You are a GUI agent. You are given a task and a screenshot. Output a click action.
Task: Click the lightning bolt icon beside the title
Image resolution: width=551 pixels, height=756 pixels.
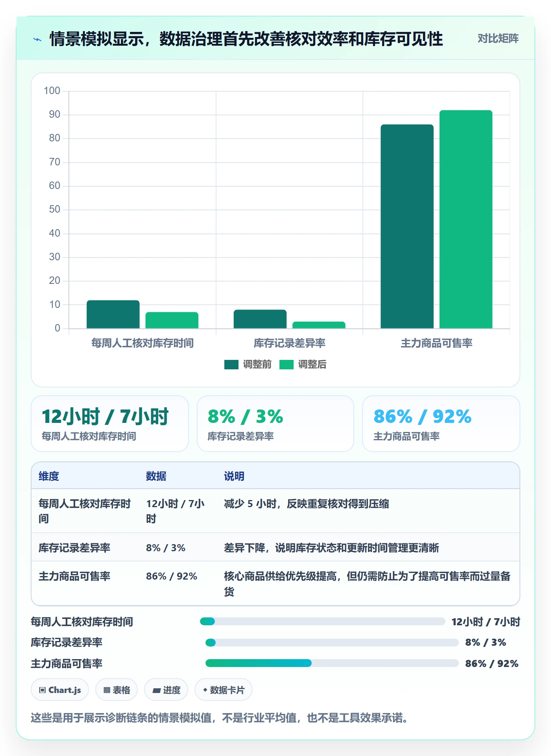coord(37,39)
